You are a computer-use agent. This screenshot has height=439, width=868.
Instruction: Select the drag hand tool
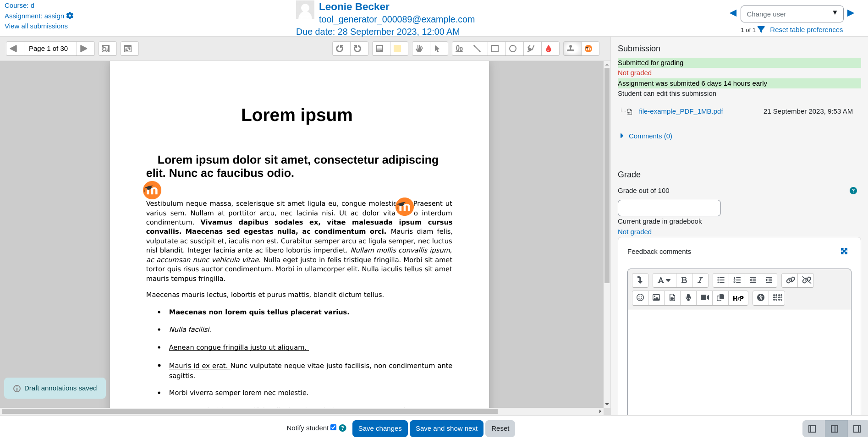tap(421, 49)
